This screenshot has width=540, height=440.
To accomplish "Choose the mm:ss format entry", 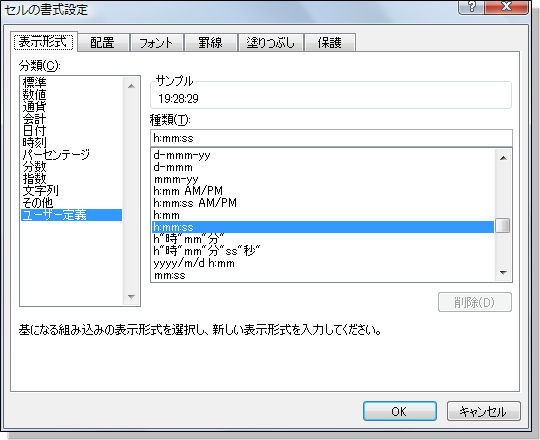I will pyautogui.click(x=169, y=275).
